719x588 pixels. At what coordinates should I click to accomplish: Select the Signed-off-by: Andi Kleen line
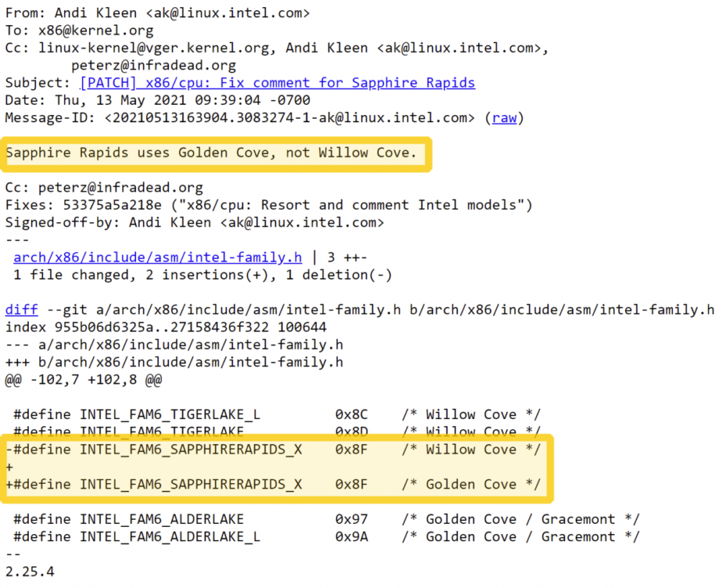click(194, 222)
